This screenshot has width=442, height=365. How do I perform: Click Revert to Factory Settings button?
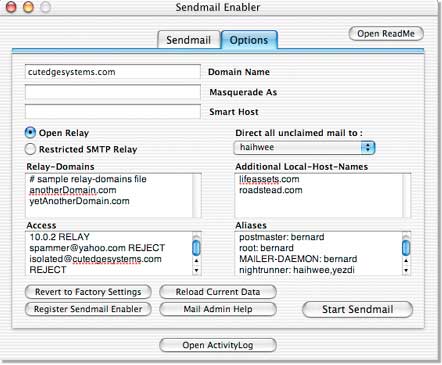click(x=88, y=292)
